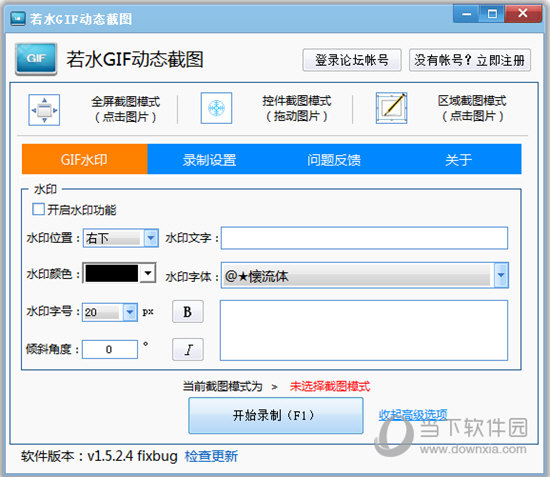This screenshot has height=477, width=550.
Task: Click 没有帐号？立即注册 button
Action: (x=470, y=60)
